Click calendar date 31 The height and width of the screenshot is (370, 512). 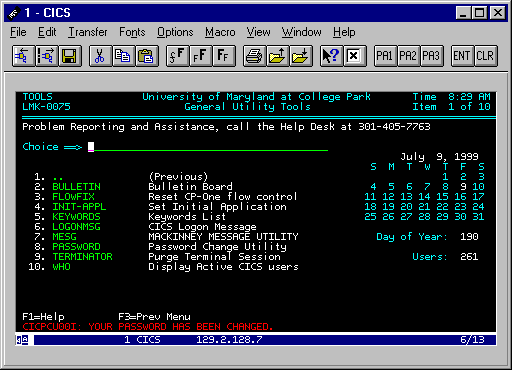(x=478, y=217)
